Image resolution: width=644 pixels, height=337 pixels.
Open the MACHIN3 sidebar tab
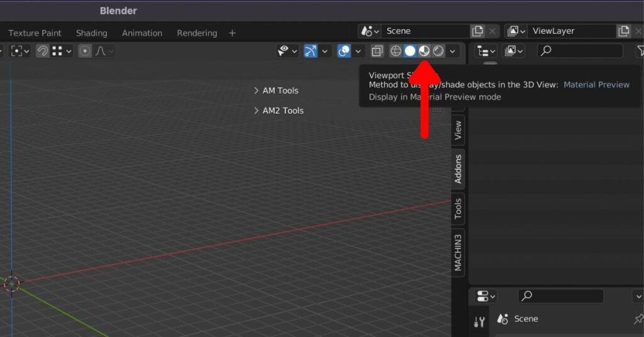tap(458, 252)
